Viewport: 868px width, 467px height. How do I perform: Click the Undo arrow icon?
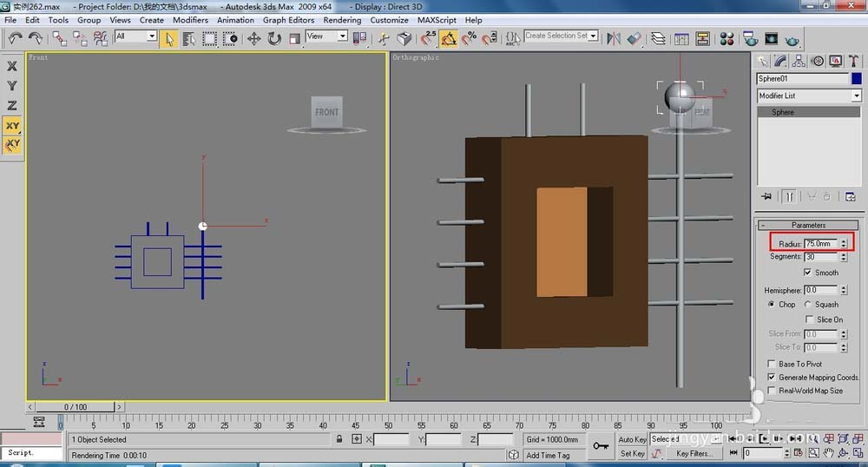(x=15, y=37)
